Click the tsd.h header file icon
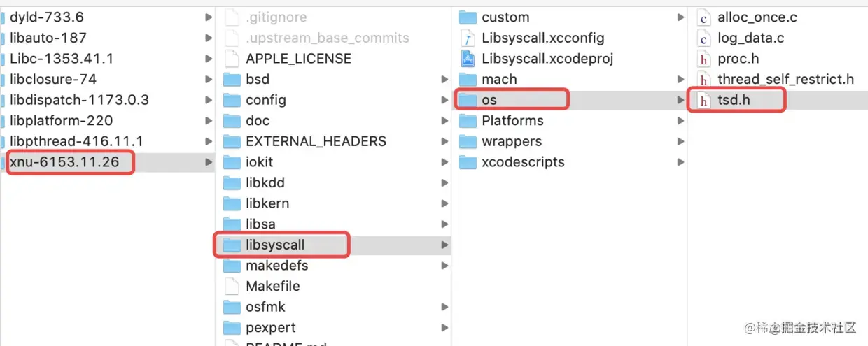 point(703,100)
